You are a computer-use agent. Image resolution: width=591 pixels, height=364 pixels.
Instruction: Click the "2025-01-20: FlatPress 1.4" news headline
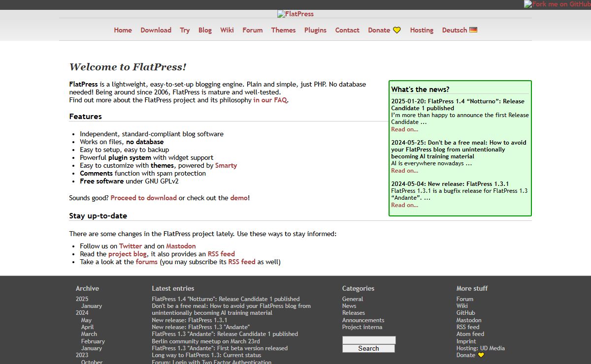pyautogui.click(x=458, y=105)
